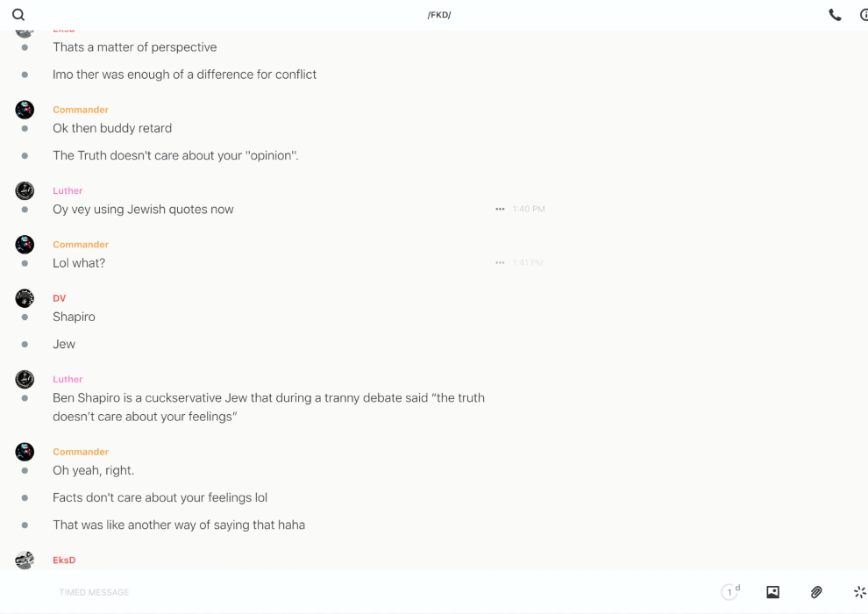Open options menu for "Lol what?" message
Screen dimensions: 868x614
point(500,263)
